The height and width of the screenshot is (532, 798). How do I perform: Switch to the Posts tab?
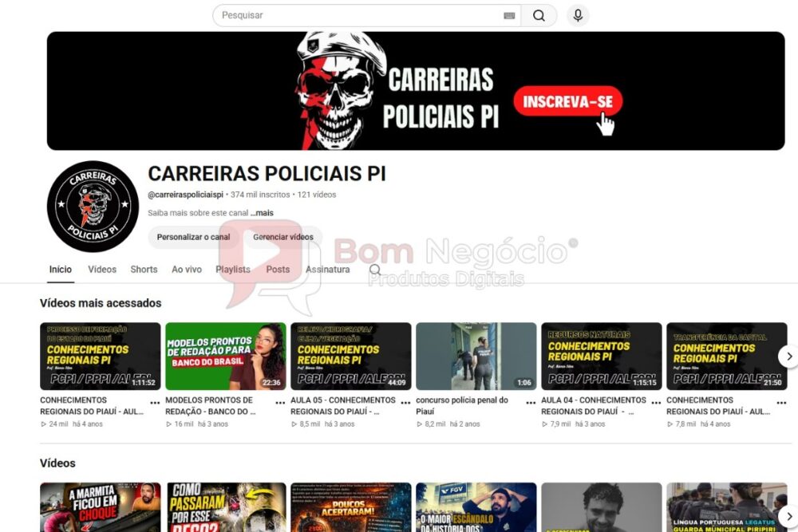[278, 270]
